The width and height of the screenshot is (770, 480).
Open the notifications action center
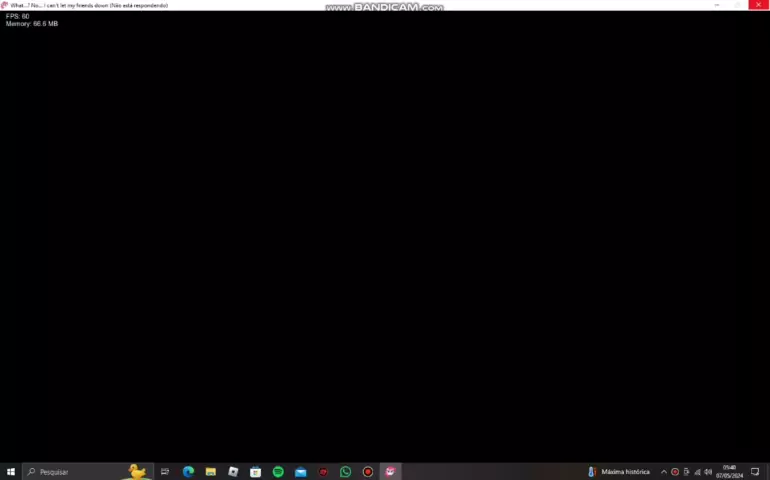756,472
